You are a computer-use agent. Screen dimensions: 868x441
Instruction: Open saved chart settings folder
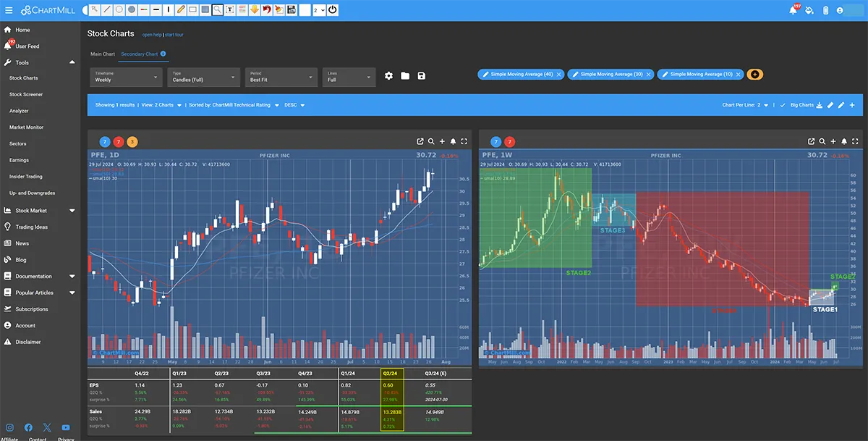tap(405, 76)
